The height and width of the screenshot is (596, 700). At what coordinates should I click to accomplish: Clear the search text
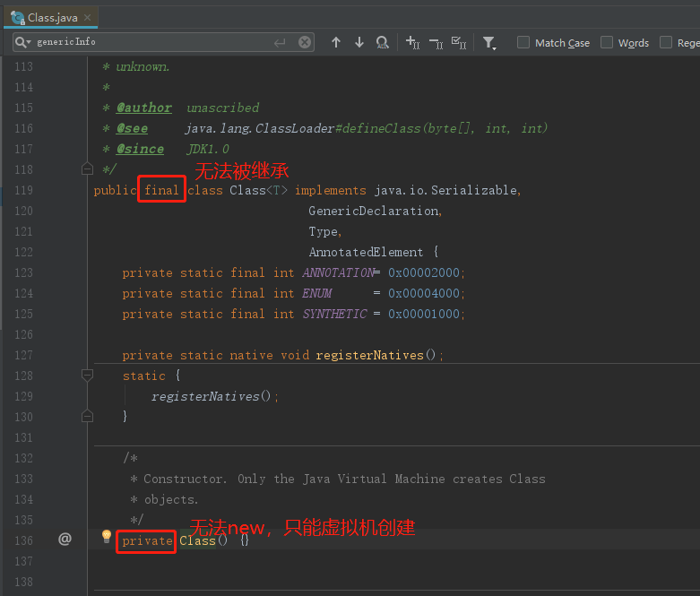[305, 42]
